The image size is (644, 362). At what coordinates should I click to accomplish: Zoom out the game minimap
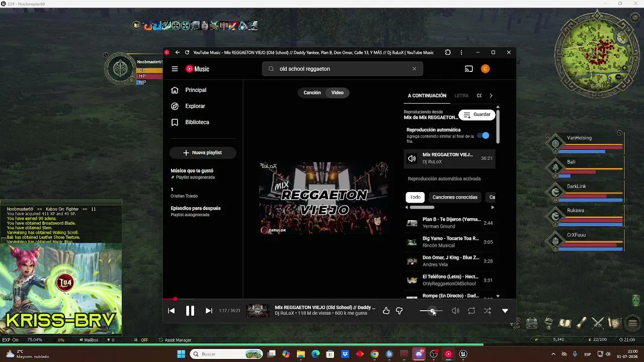coord(618,77)
